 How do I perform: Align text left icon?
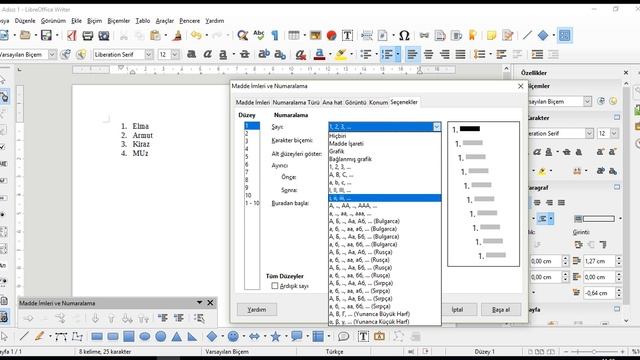(412, 54)
